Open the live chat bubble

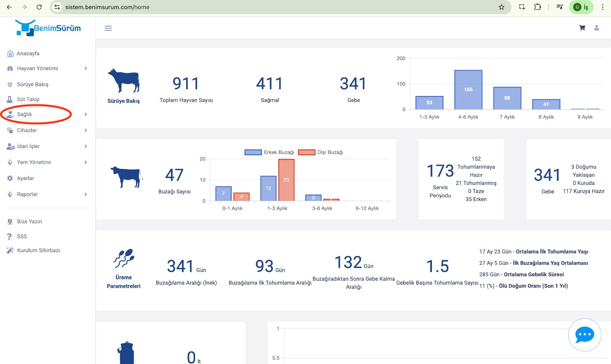tap(585, 335)
